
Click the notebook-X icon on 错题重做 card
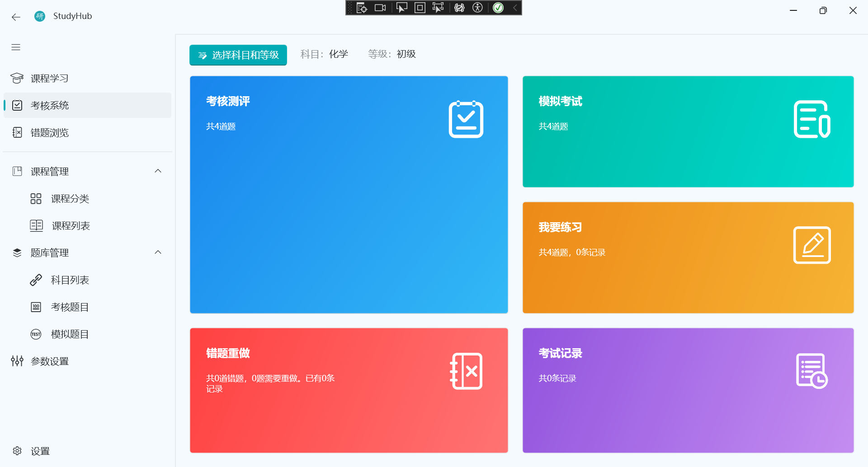point(466,371)
